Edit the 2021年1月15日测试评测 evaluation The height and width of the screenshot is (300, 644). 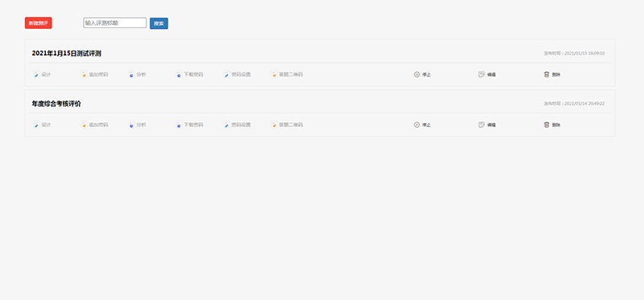click(x=487, y=75)
